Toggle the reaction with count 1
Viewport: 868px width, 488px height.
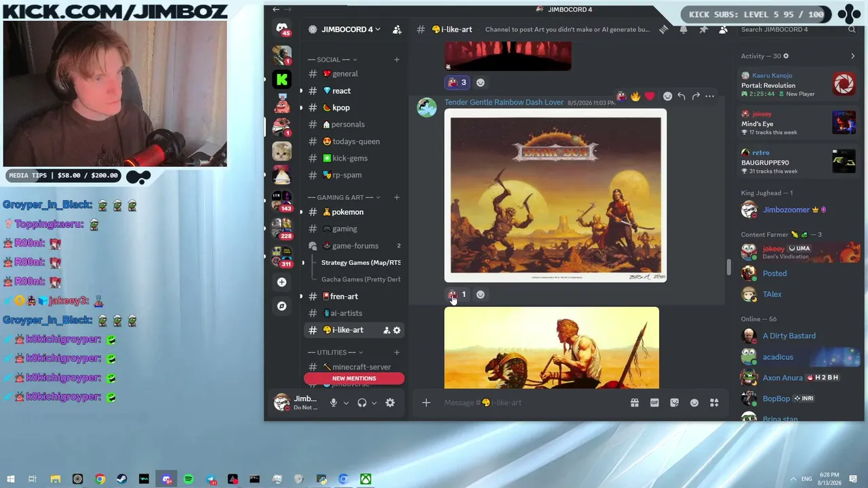click(x=458, y=295)
